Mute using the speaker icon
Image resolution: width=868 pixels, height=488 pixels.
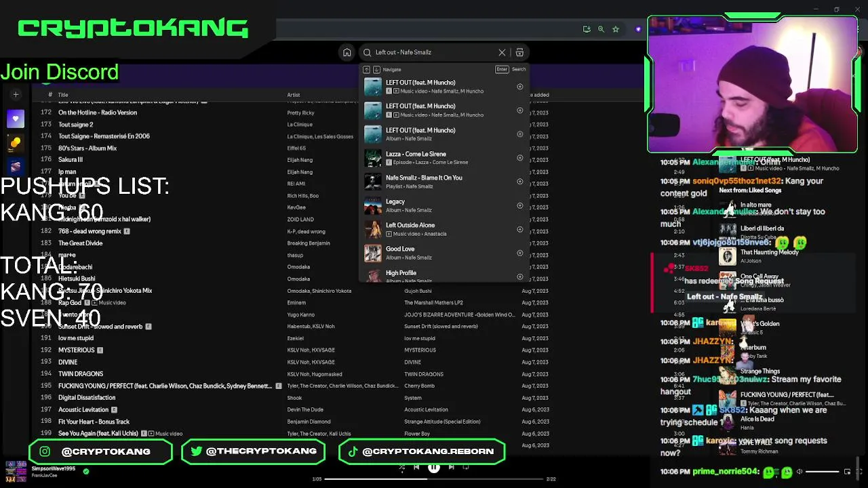pyautogui.click(x=799, y=472)
